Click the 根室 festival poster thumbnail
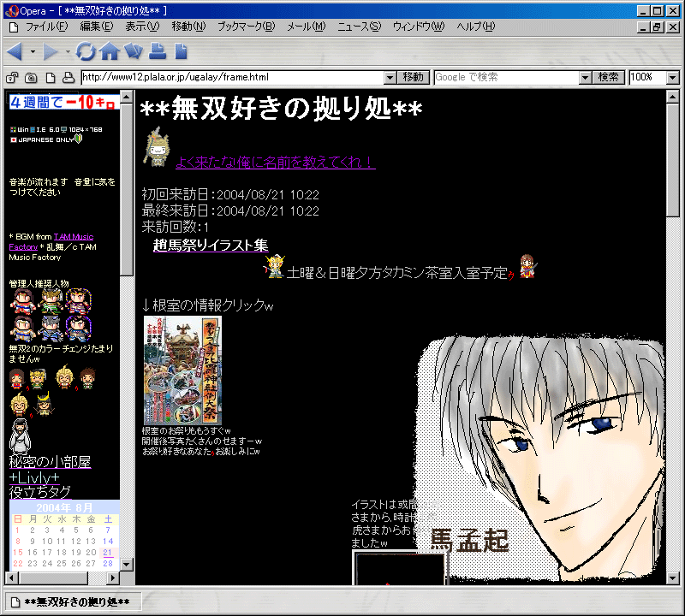685x616 pixels. pyautogui.click(x=182, y=370)
